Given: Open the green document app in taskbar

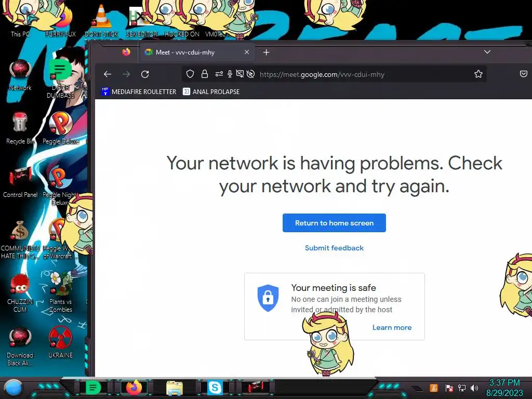Looking at the screenshot, I should click(x=94, y=388).
